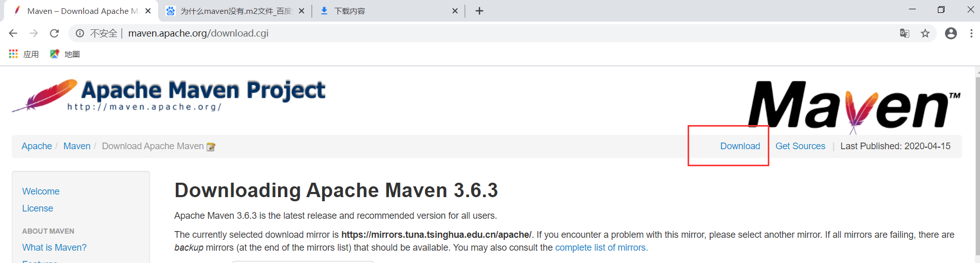This screenshot has height=263, width=980.
Task: Open the What is Maven? sidebar link
Action: (54, 248)
